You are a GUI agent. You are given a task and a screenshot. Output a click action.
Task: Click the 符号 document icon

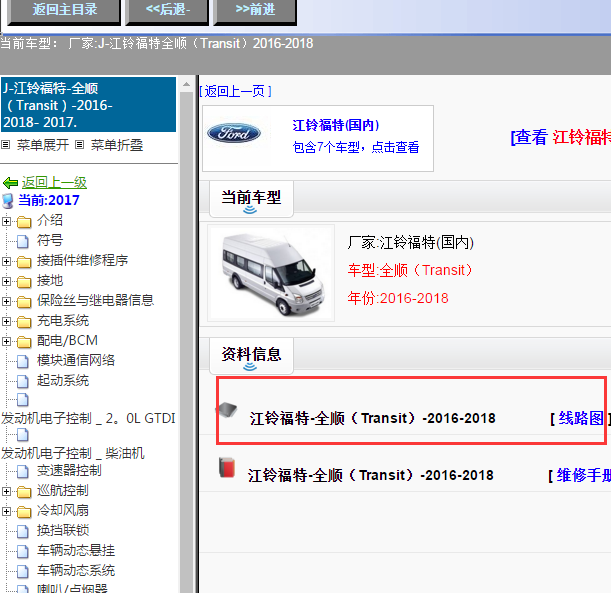tap(23, 241)
